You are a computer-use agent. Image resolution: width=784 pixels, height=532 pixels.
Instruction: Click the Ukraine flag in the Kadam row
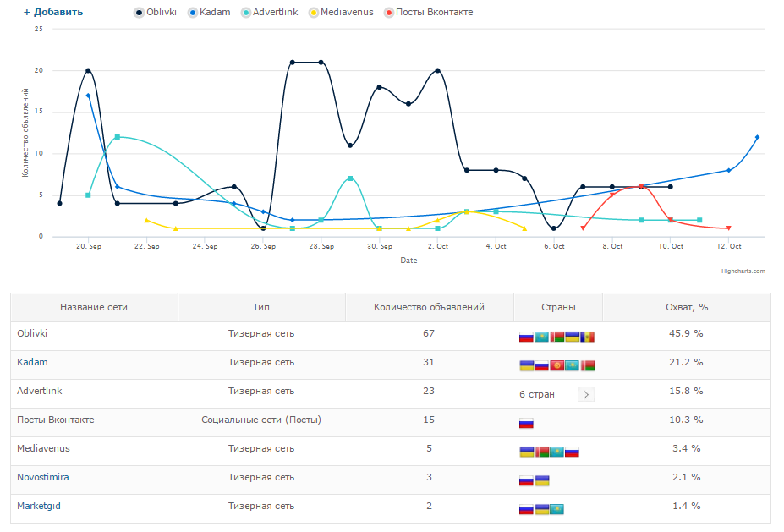(527, 366)
